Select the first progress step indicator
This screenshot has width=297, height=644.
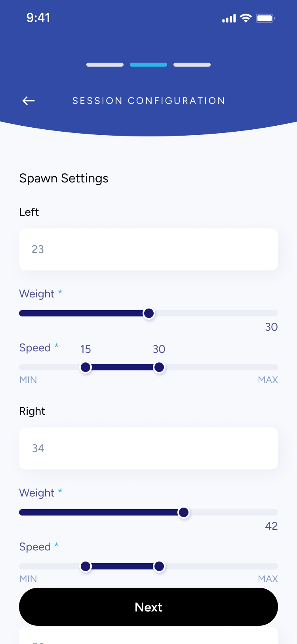coord(105,65)
